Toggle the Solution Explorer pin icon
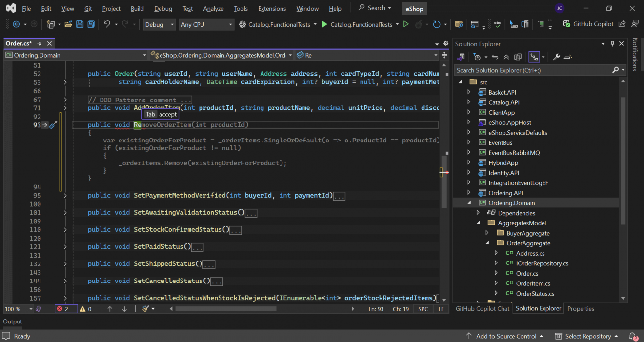 pos(612,43)
